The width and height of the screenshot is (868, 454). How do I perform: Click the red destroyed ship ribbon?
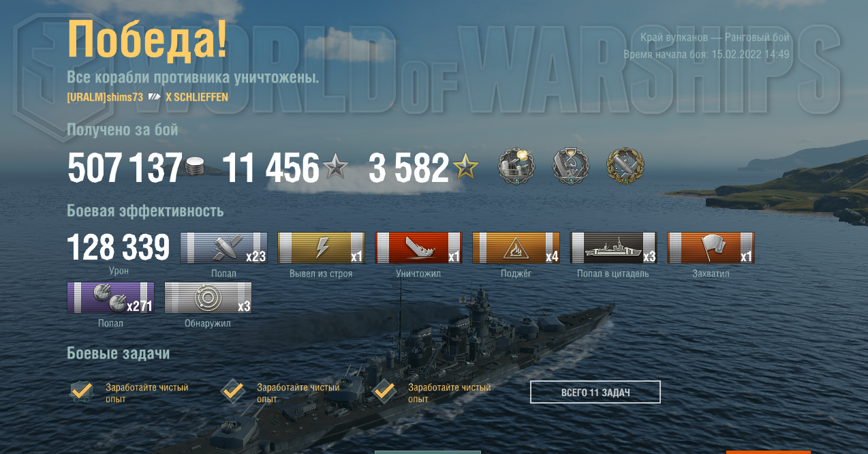pyautogui.click(x=418, y=247)
